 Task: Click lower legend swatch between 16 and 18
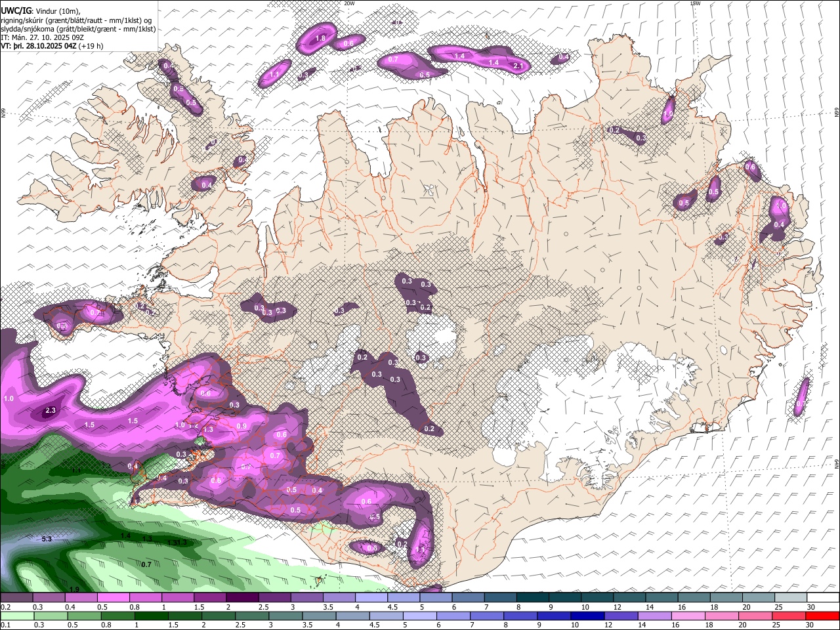click(x=688, y=616)
